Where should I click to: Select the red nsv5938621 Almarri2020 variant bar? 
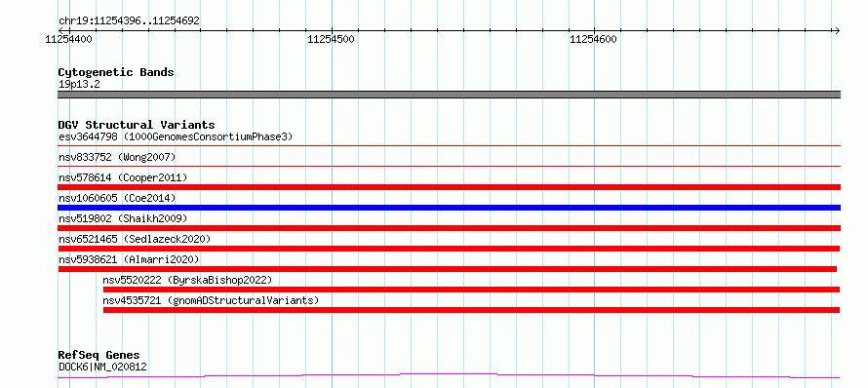(448, 269)
